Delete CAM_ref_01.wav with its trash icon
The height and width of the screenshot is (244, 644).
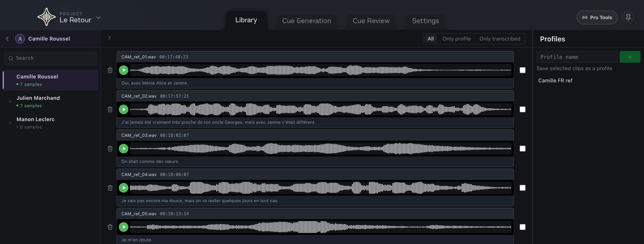point(110,70)
